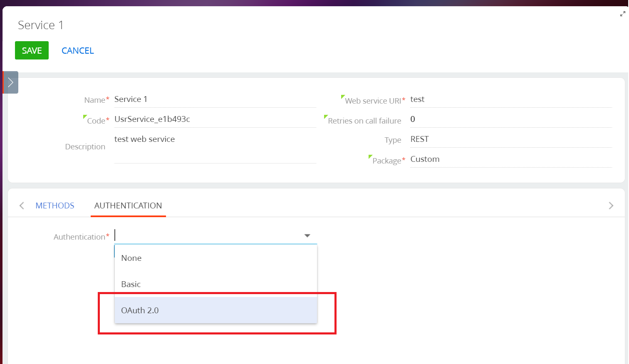This screenshot has height=364, width=629.
Task: Click the Cancel link
Action: coord(78,51)
